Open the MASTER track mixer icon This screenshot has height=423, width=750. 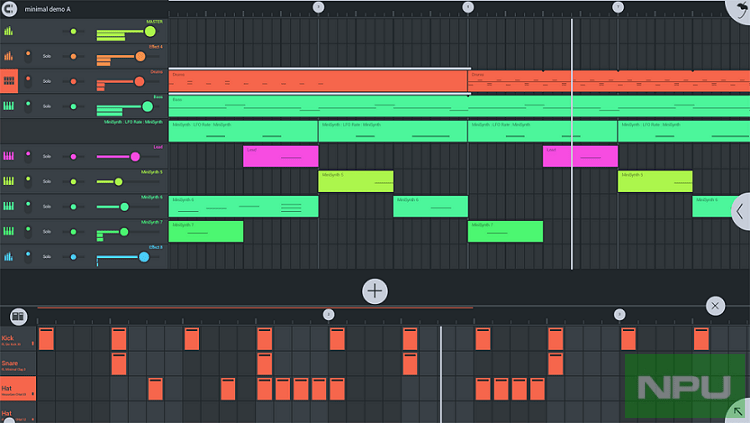(9, 31)
